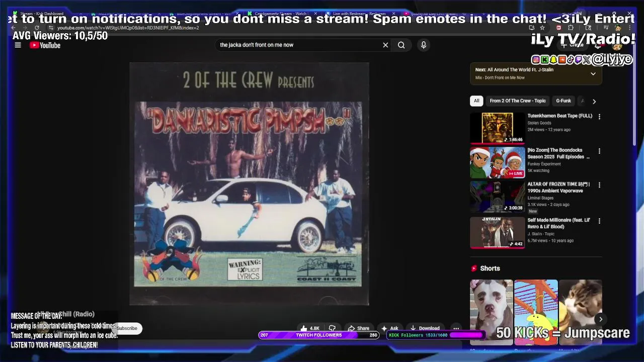Show more filter chips with the arrow

coord(594,101)
